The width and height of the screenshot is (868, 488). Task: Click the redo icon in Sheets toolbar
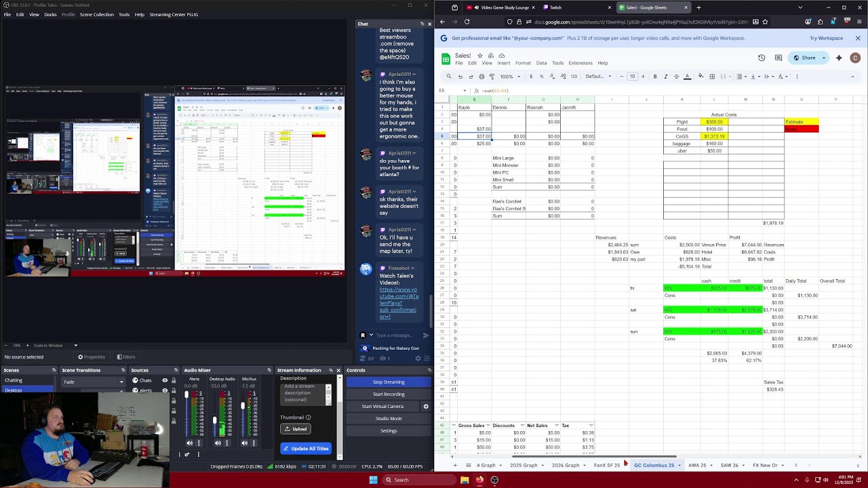click(471, 77)
